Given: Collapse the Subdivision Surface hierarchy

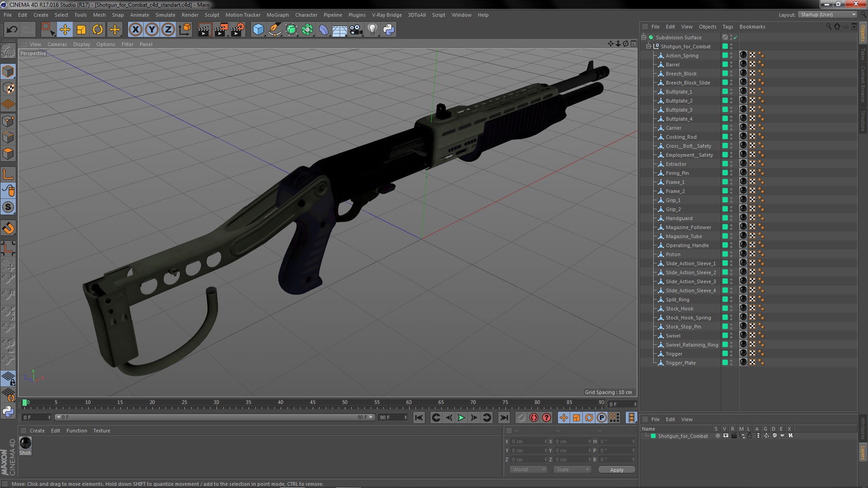Looking at the screenshot, I should 644,38.
